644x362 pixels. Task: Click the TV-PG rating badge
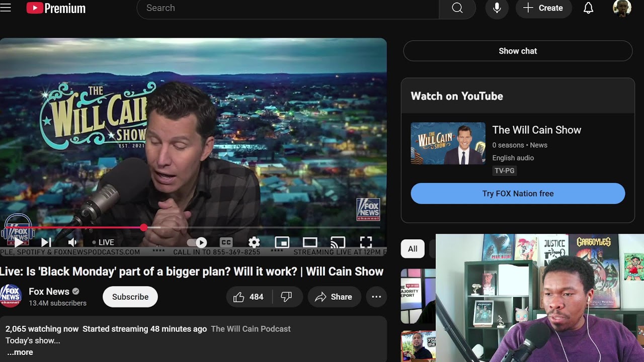[505, 171]
